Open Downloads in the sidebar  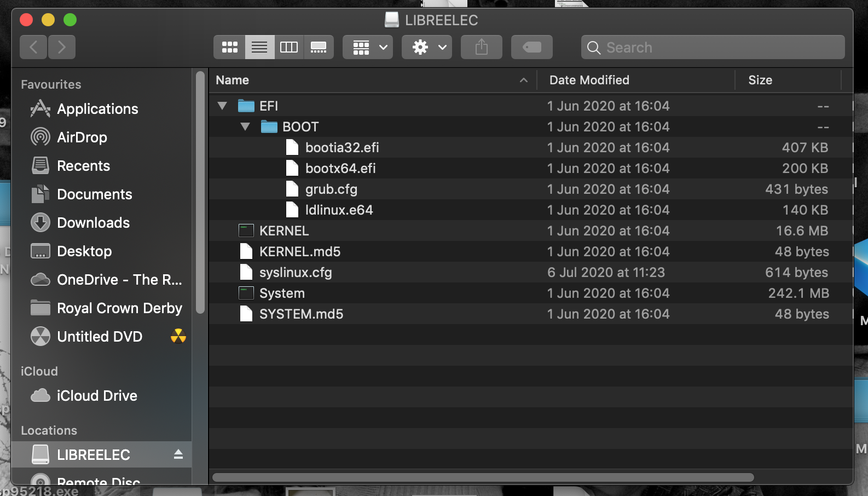(x=93, y=223)
